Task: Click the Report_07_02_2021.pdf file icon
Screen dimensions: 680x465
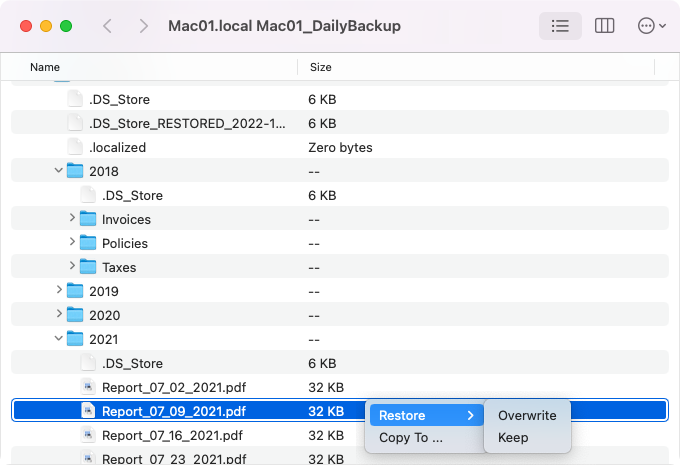Action: tap(88, 387)
